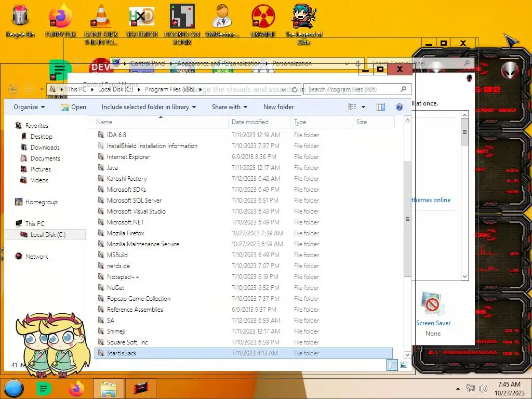Click Local Disk (C:) breadcrumb in address bar
The image size is (532, 399).
tap(115, 89)
